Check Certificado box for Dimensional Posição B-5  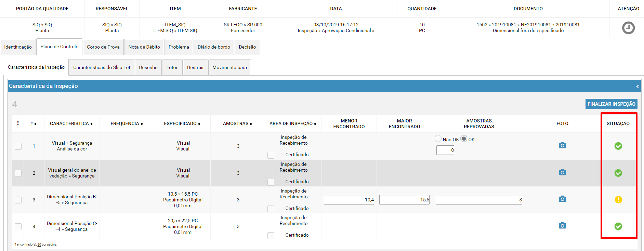pos(271,209)
